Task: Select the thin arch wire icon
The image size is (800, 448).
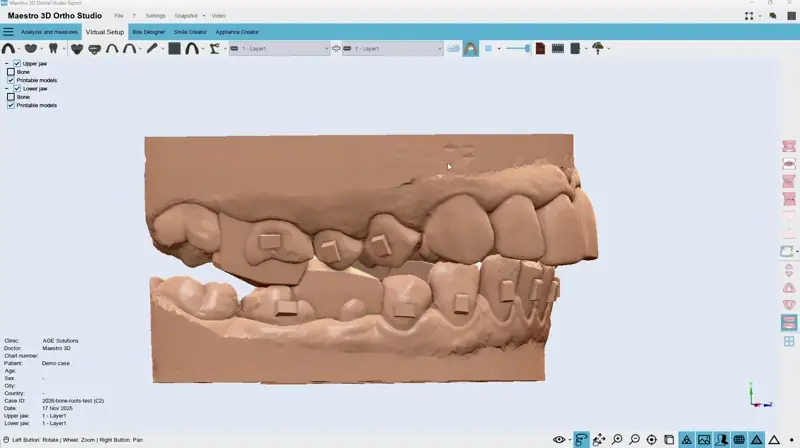Action: pos(112,48)
